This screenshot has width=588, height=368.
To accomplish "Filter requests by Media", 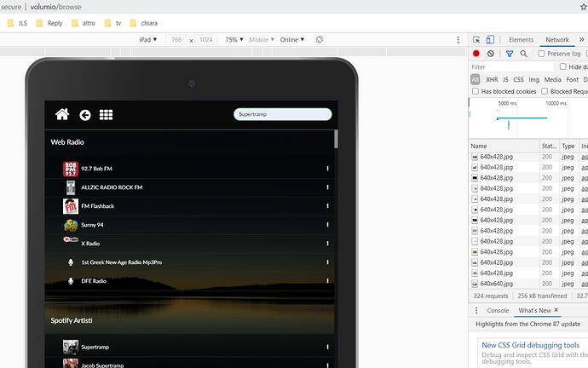I will tap(552, 79).
